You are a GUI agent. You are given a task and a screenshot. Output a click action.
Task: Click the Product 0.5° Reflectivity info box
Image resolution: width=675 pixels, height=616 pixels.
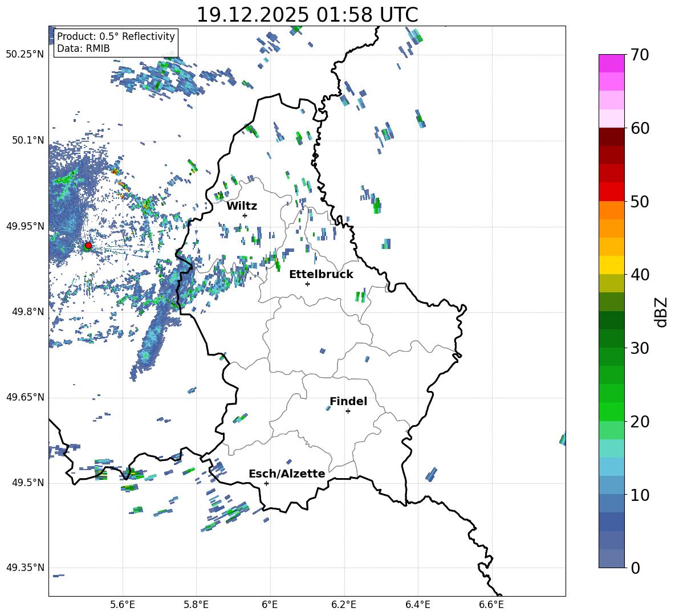[x=116, y=36]
